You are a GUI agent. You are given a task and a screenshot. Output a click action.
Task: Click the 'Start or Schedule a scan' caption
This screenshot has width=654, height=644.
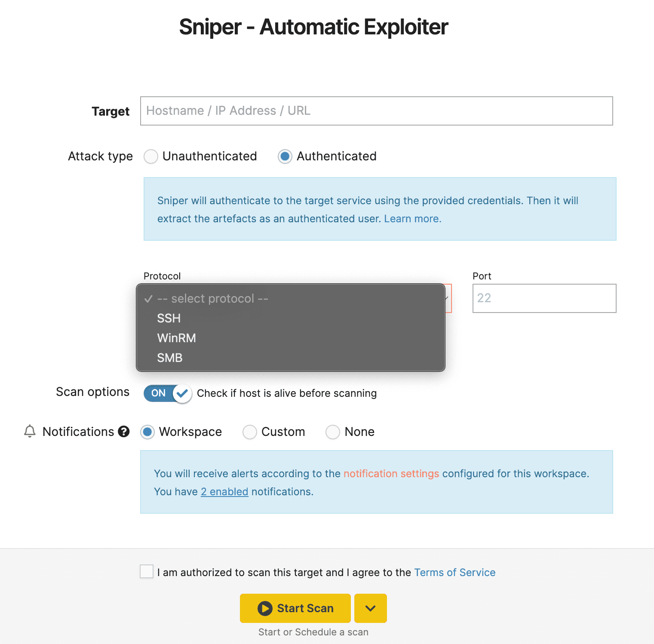[313, 632]
